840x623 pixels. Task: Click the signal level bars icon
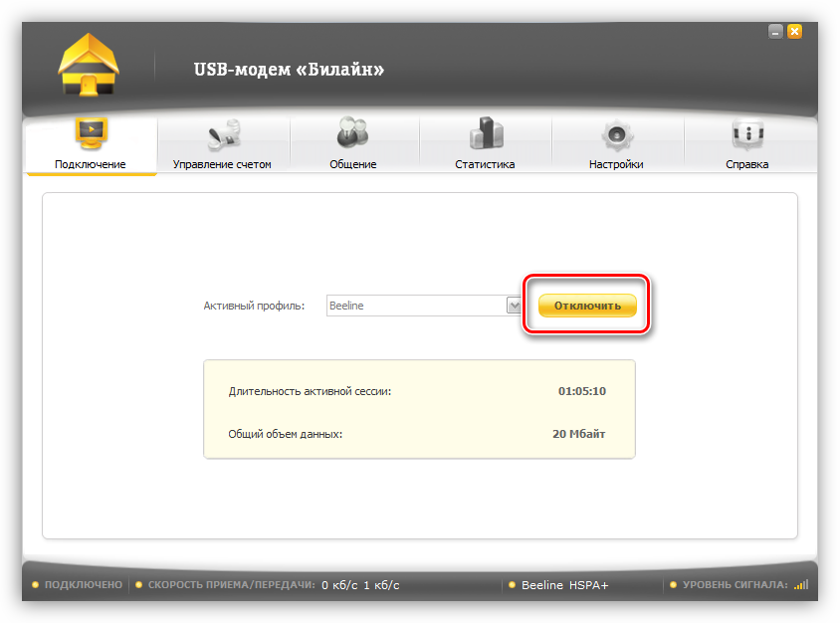802,585
